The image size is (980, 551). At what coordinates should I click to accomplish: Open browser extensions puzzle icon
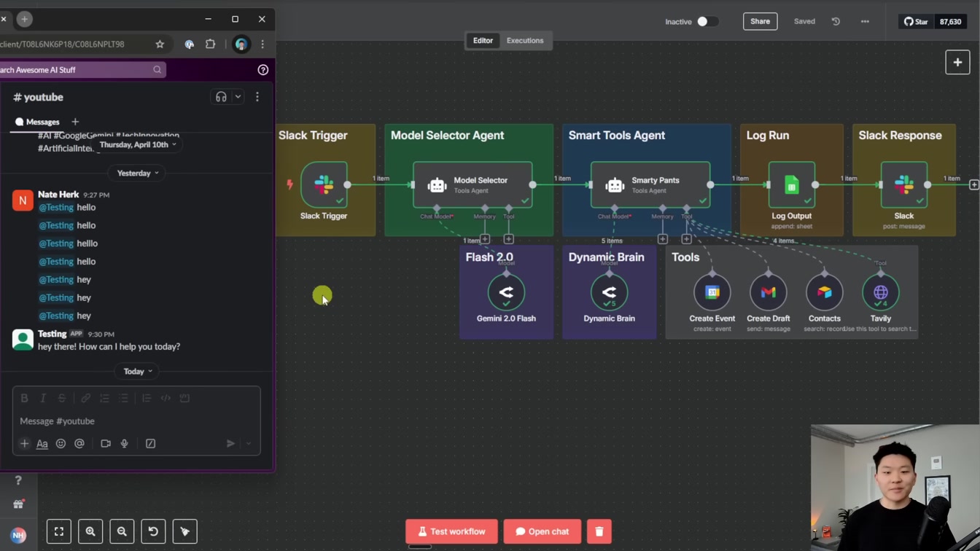pos(210,44)
